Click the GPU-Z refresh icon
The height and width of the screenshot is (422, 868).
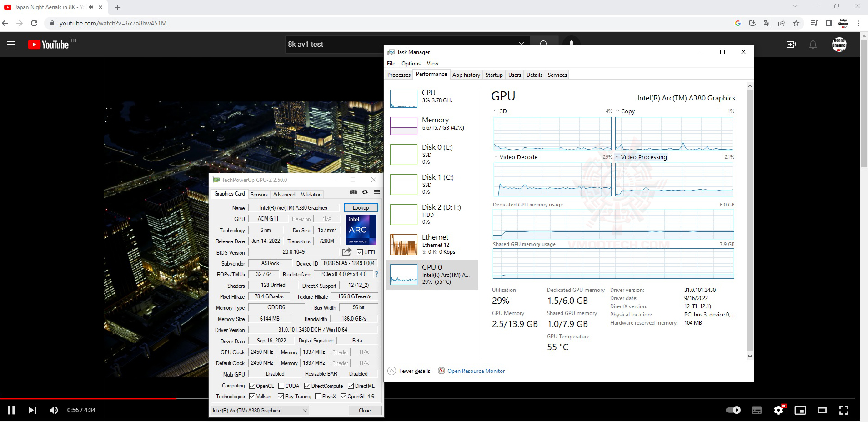tap(365, 192)
